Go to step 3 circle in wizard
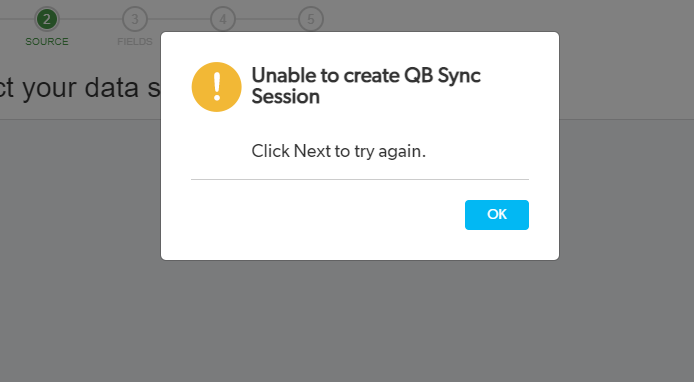The width and height of the screenshot is (694, 382). click(x=135, y=19)
